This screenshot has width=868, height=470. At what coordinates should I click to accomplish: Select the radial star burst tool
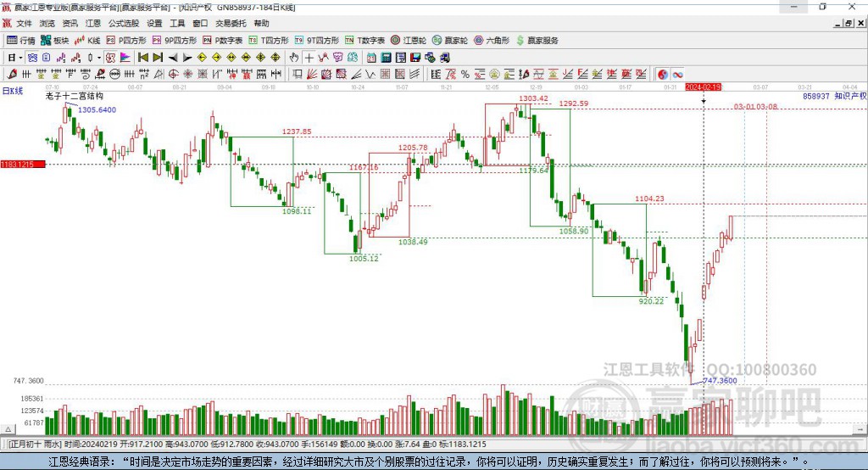188,75
